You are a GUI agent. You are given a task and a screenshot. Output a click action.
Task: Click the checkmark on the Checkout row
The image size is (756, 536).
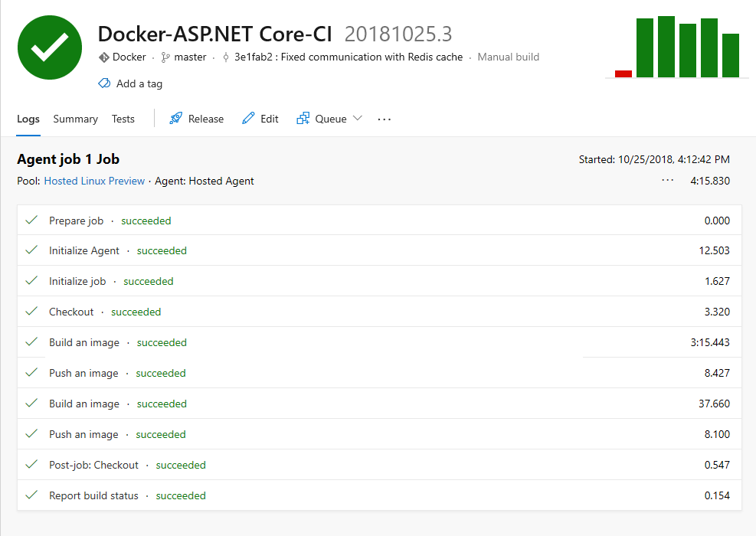click(31, 312)
